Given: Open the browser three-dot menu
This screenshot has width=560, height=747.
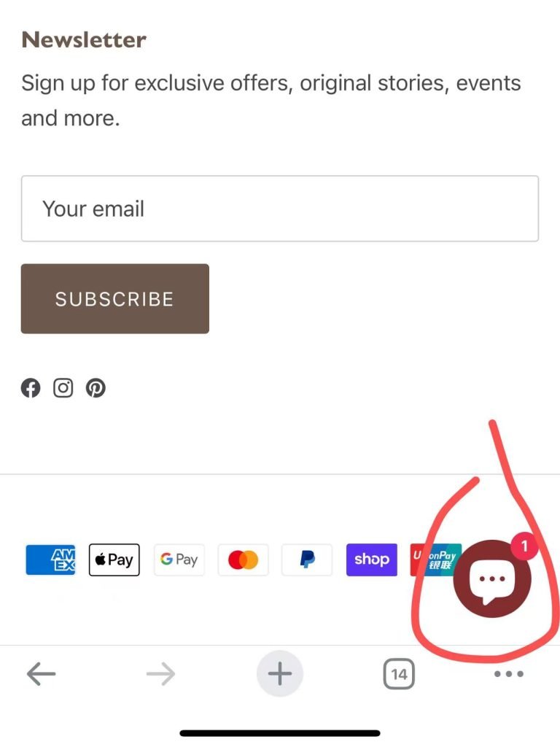Looking at the screenshot, I should pyautogui.click(x=509, y=673).
